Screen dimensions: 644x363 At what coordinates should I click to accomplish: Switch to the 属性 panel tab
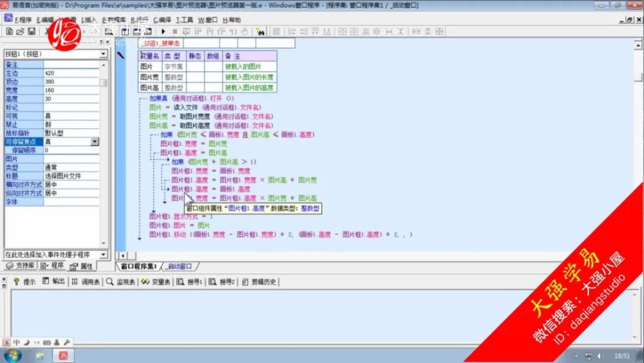tap(82, 266)
